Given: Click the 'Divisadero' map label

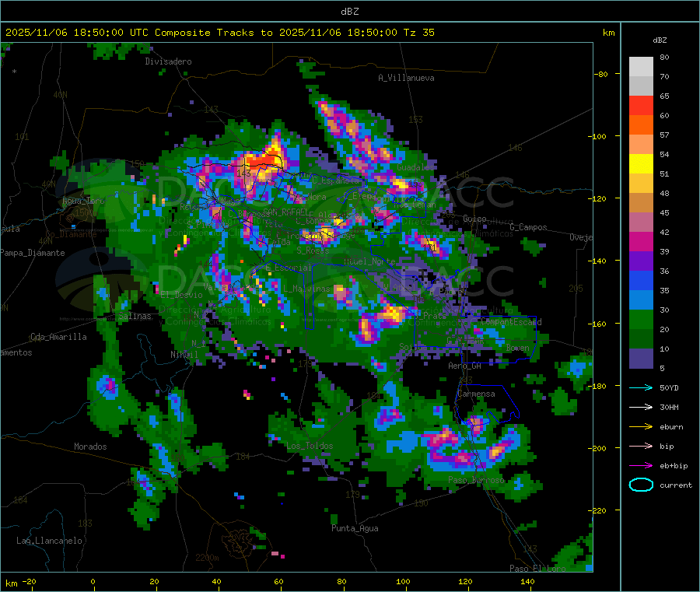Looking at the screenshot, I should [x=168, y=61].
